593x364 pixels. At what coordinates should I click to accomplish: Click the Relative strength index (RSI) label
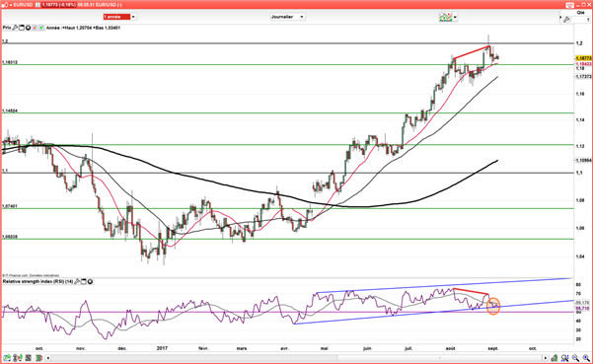click(x=37, y=281)
